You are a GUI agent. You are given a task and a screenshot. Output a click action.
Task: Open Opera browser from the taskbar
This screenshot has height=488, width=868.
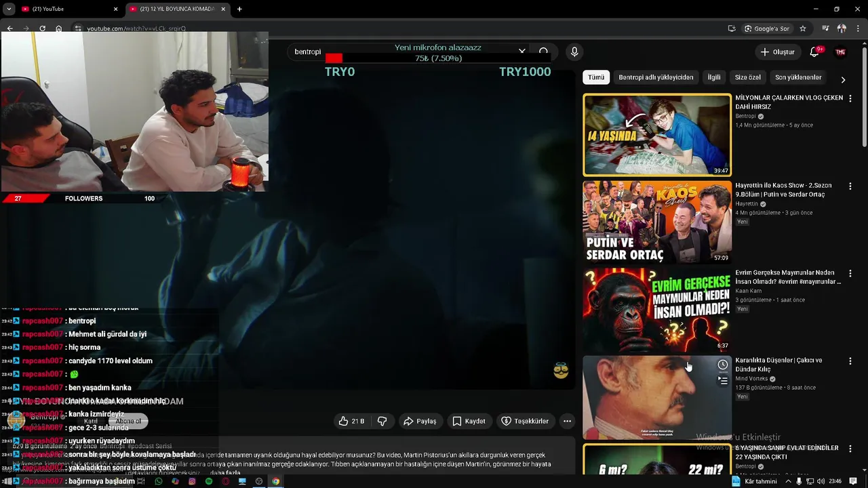click(x=225, y=481)
